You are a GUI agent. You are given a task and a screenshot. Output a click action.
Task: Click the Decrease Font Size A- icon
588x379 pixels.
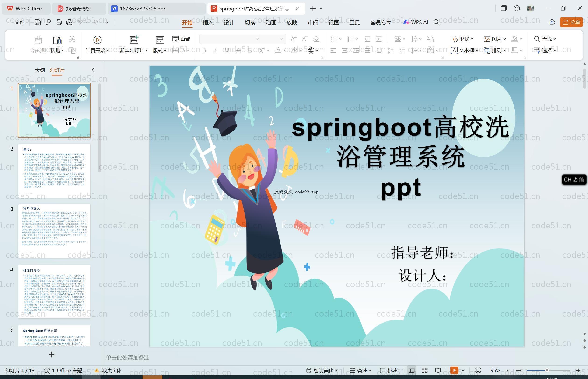click(305, 39)
